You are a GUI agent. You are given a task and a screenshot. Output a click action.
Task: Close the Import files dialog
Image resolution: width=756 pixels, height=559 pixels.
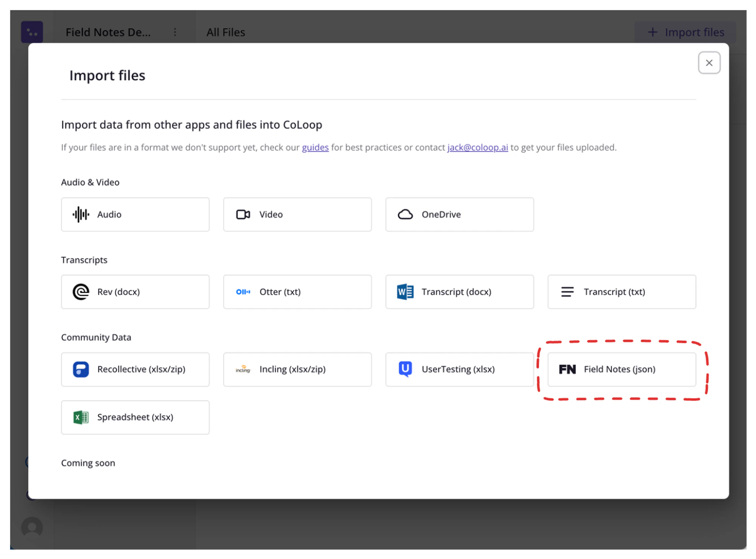pyautogui.click(x=709, y=63)
